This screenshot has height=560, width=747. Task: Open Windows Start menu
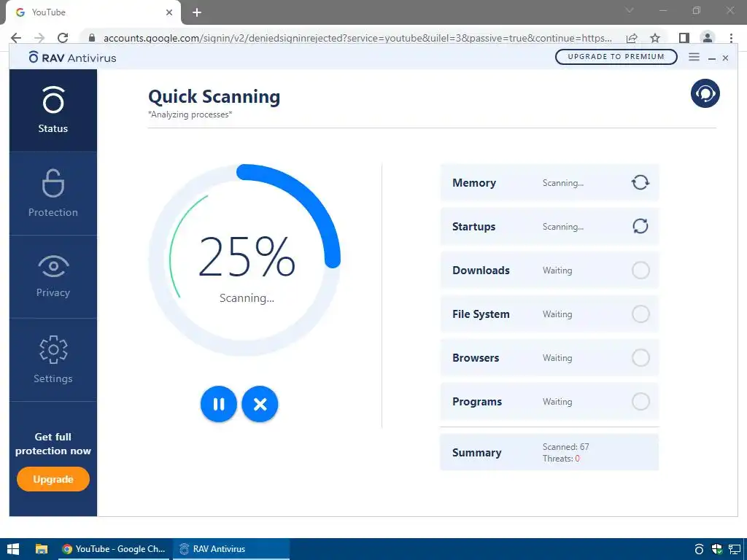[13, 549]
